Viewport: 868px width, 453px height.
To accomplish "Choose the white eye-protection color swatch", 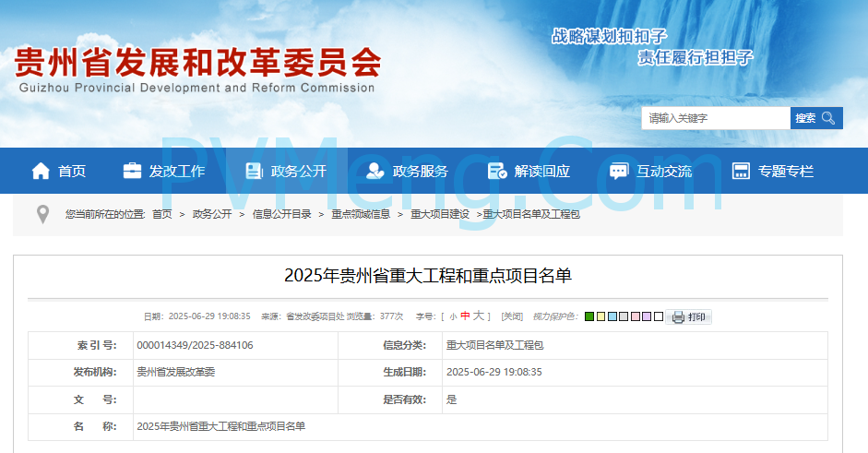I will (659, 316).
